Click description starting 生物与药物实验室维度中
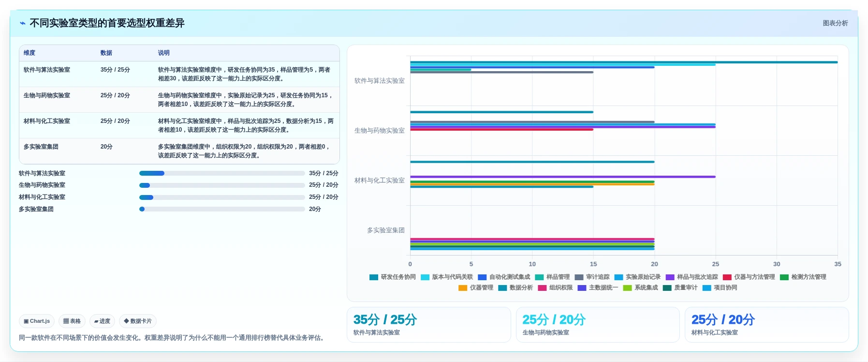This screenshot has height=362, width=868. point(245,100)
